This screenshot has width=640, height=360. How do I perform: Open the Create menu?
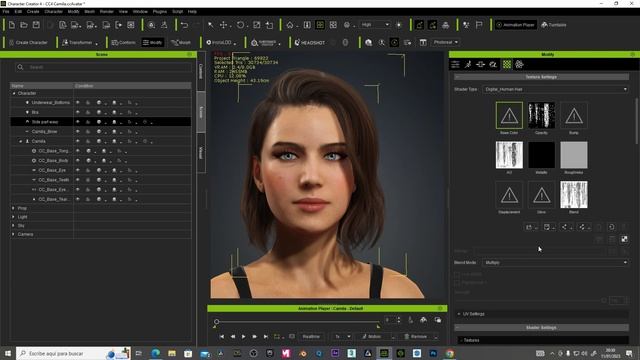[33, 11]
